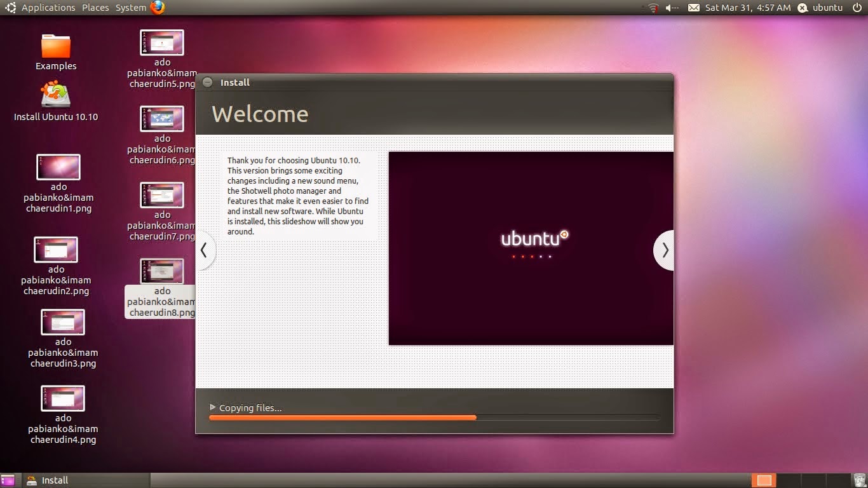The height and width of the screenshot is (488, 868).
Task: Click the Copying files progress bar
Action: click(x=434, y=417)
